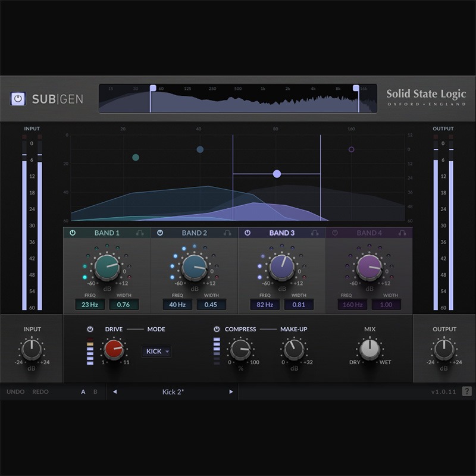Solo Band 1 with headphones icon

point(140,233)
